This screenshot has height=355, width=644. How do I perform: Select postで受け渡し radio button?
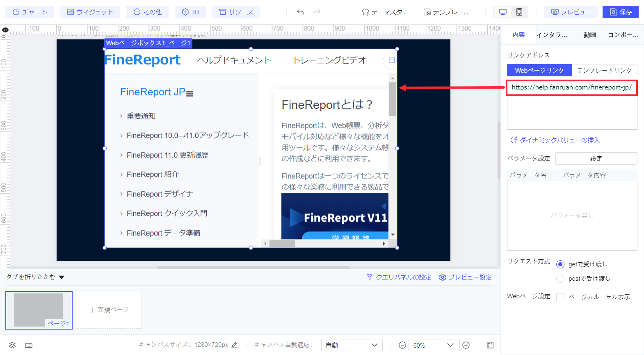pos(560,279)
